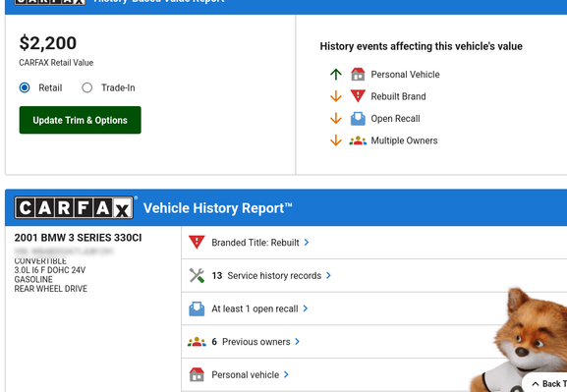Open the Personal vehicle link in report summary
This screenshot has width=567, height=392.
[251, 374]
